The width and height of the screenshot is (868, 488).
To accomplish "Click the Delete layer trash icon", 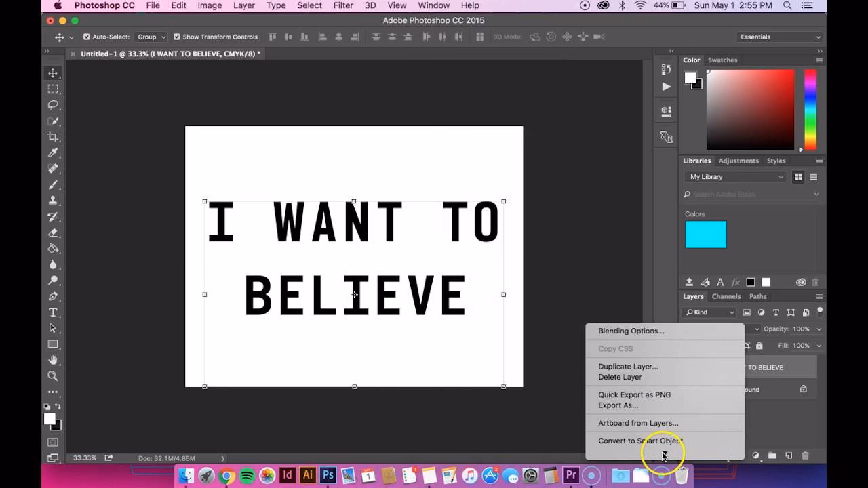I will click(x=804, y=456).
